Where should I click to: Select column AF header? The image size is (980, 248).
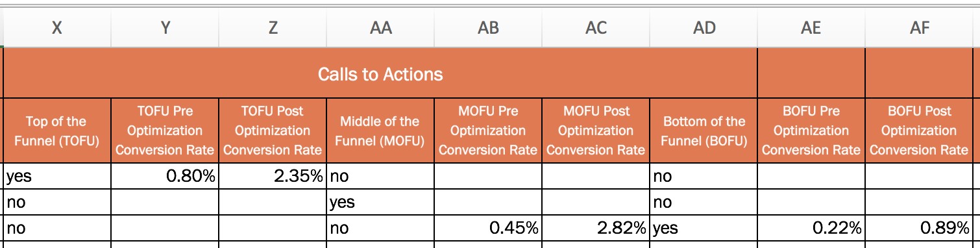tap(919, 27)
